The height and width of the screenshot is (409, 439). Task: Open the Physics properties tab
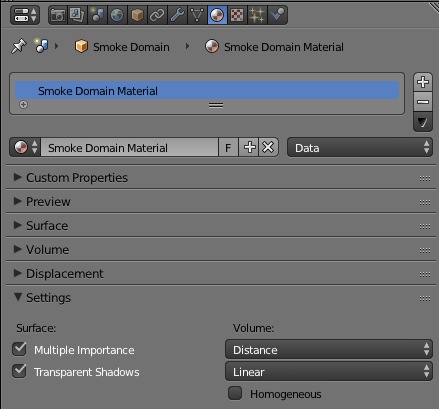click(277, 15)
